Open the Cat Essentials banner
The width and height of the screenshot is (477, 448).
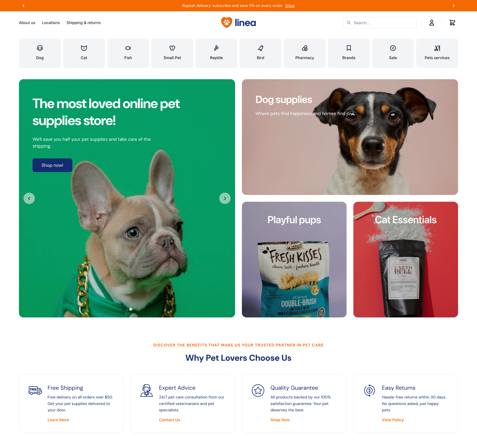[406, 259]
